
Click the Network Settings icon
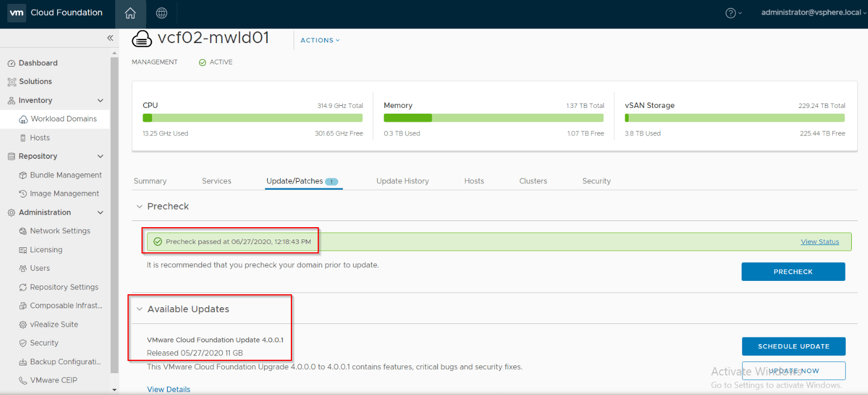tap(23, 231)
